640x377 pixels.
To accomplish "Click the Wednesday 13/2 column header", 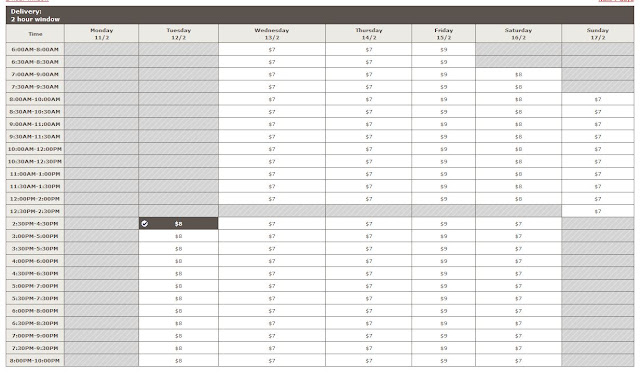I will coord(272,33).
